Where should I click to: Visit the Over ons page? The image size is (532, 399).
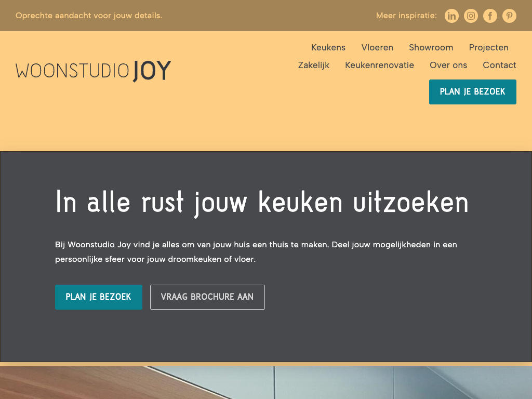coord(448,65)
